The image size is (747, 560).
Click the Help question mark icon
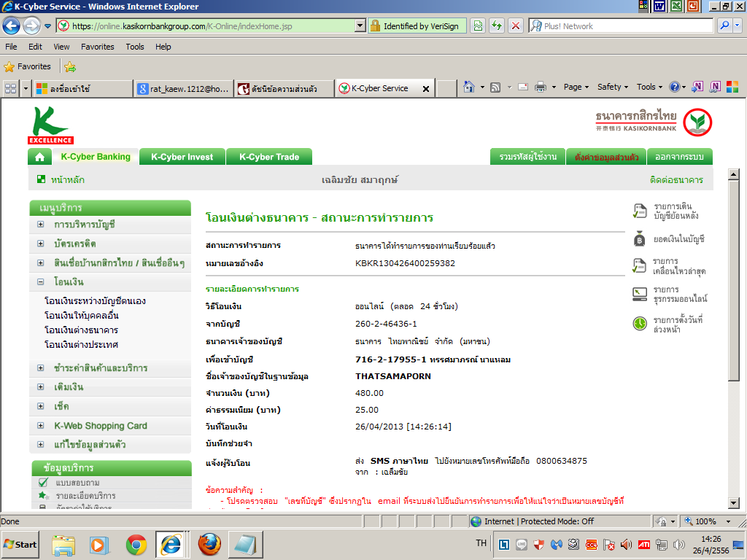674,87
